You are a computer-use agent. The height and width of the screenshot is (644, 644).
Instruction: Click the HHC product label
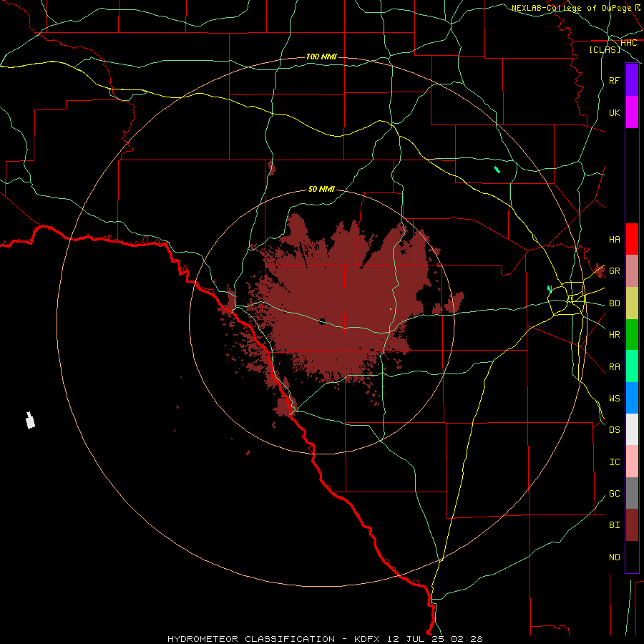[x=628, y=43]
